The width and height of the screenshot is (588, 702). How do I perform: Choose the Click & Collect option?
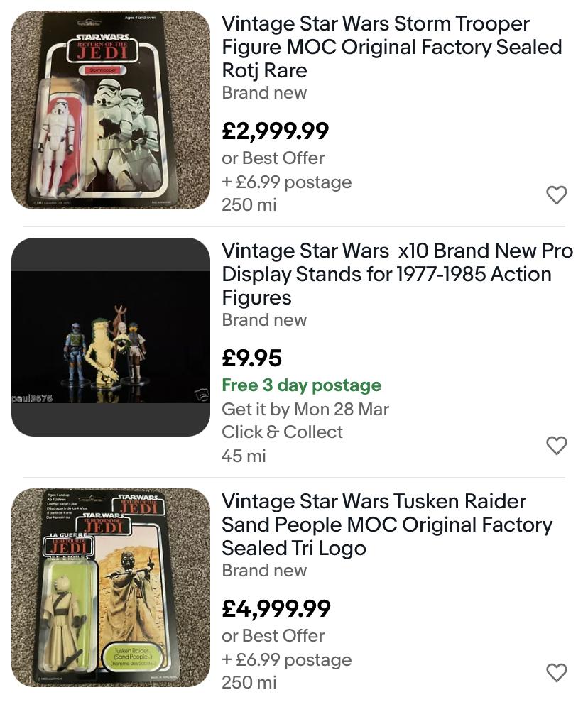[282, 432]
